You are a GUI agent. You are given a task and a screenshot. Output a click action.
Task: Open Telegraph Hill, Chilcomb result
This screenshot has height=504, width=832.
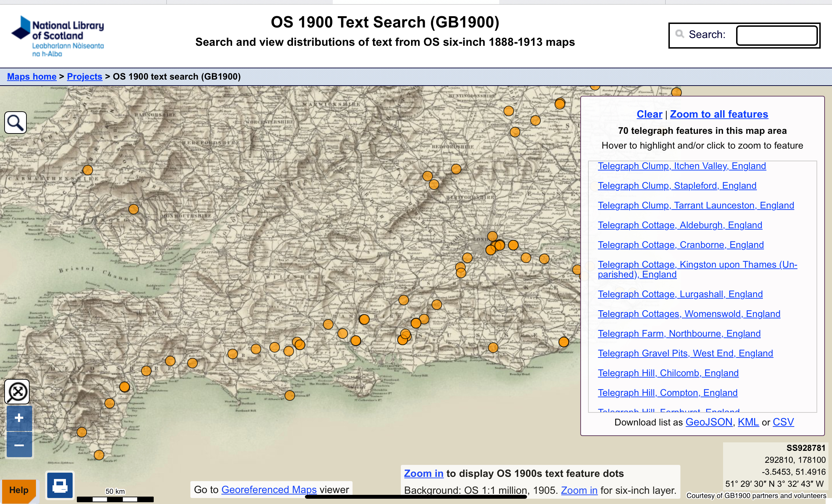click(x=668, y=373)
